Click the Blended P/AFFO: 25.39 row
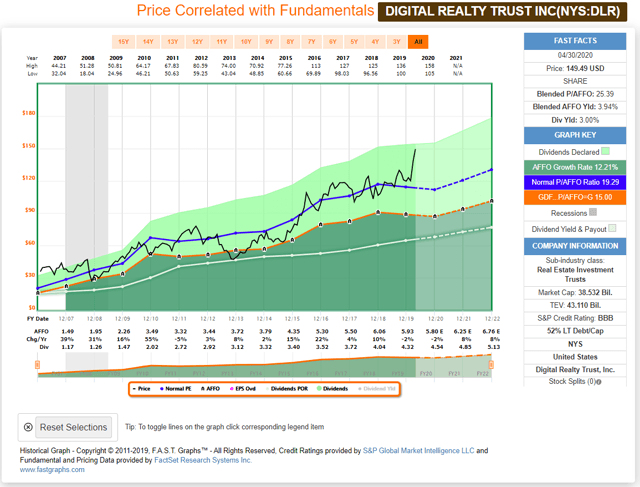Screen dimensions: 640x487 point(575,94)
